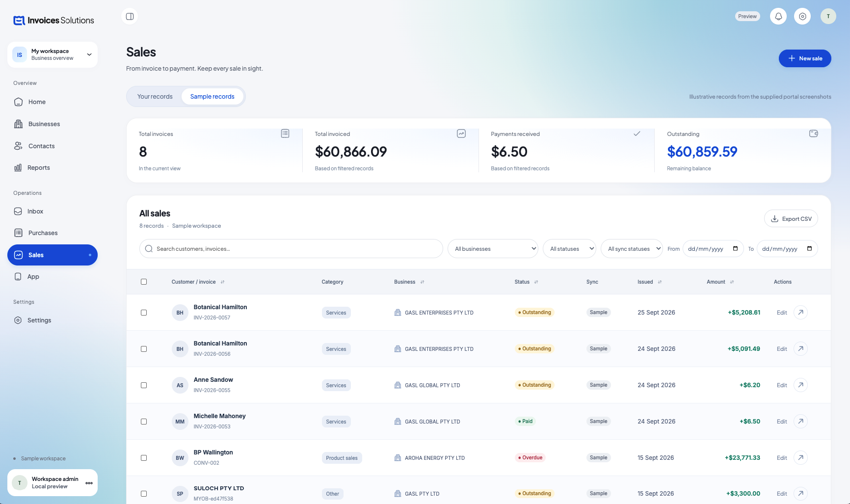This screenshot has width=850, height=504.
Task: Sort by Status column arrows
Action: (536, 282)
